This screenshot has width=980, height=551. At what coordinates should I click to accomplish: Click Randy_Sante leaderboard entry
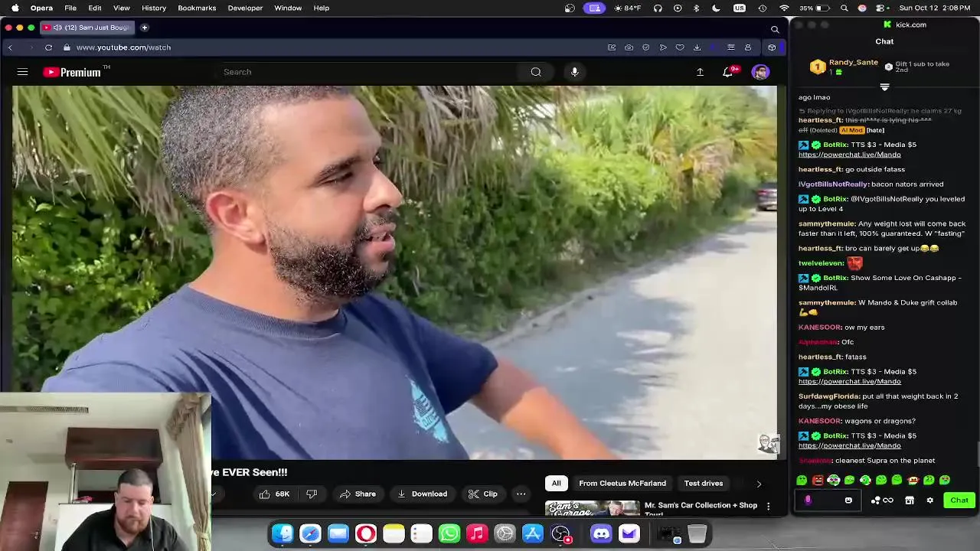click(844, 67)
